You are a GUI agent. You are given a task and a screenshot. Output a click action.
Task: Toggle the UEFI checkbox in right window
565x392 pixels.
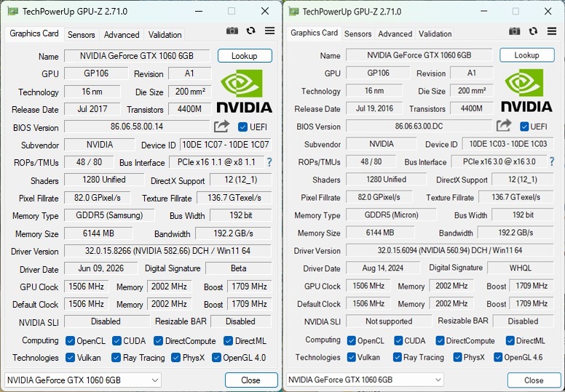click(x=524, y=127)
